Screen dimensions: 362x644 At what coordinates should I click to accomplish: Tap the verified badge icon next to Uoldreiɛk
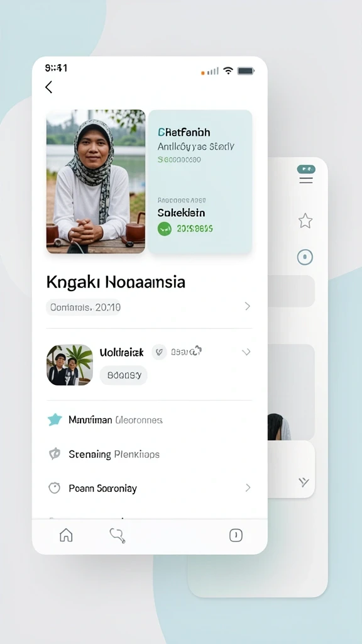[x=159, y=352]
